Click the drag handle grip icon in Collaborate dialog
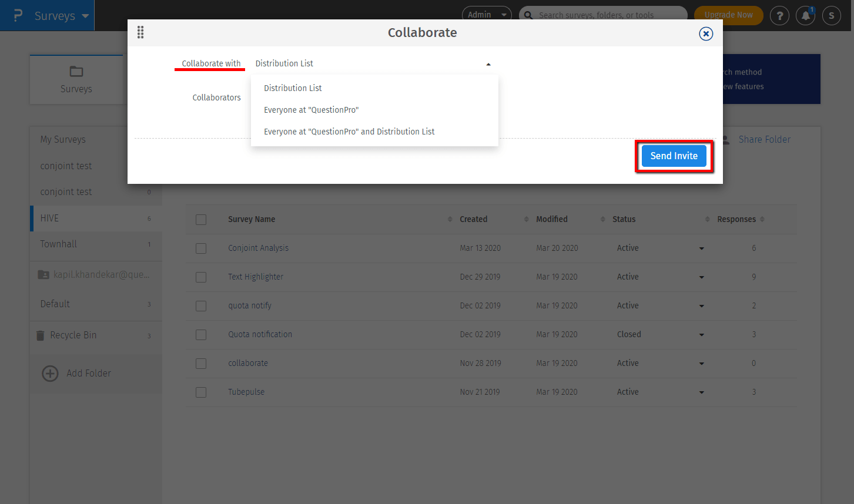Screen dimensions: 854x504 click(x=140, y=32)
